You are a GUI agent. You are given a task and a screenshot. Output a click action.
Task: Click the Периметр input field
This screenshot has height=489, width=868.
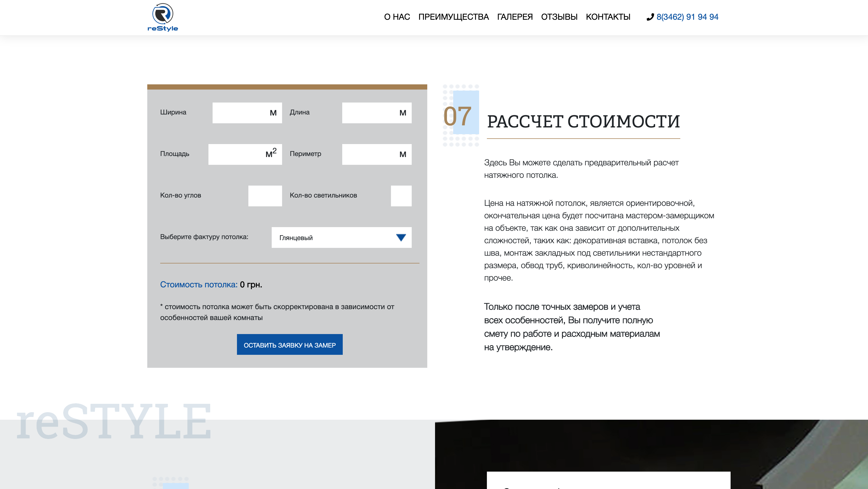pos(376,154)
